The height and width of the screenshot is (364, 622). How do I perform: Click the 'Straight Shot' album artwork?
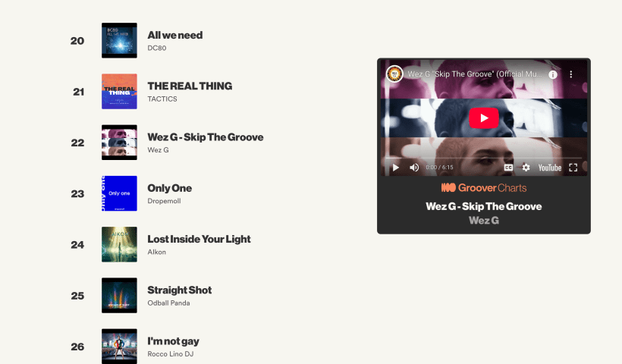tap(119, 296)
